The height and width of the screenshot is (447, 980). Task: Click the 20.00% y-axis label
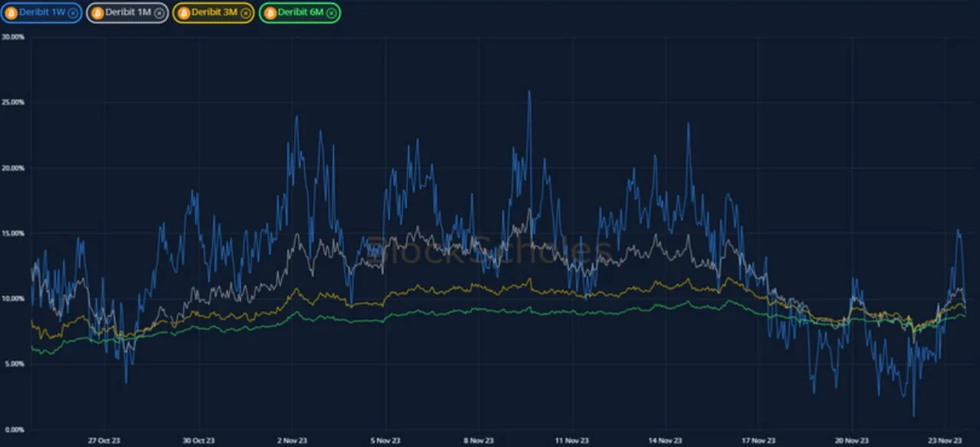point(13,168)
